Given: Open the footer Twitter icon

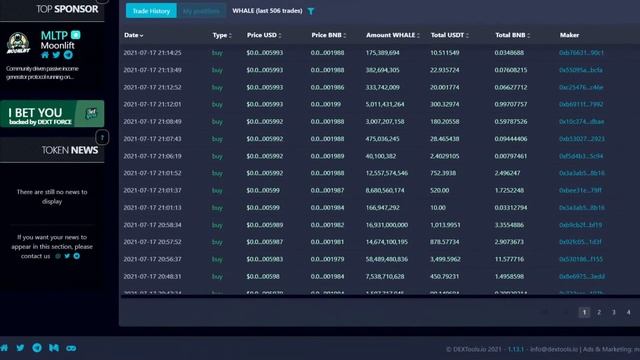Looking at the screenshot, I should [20, 348].
